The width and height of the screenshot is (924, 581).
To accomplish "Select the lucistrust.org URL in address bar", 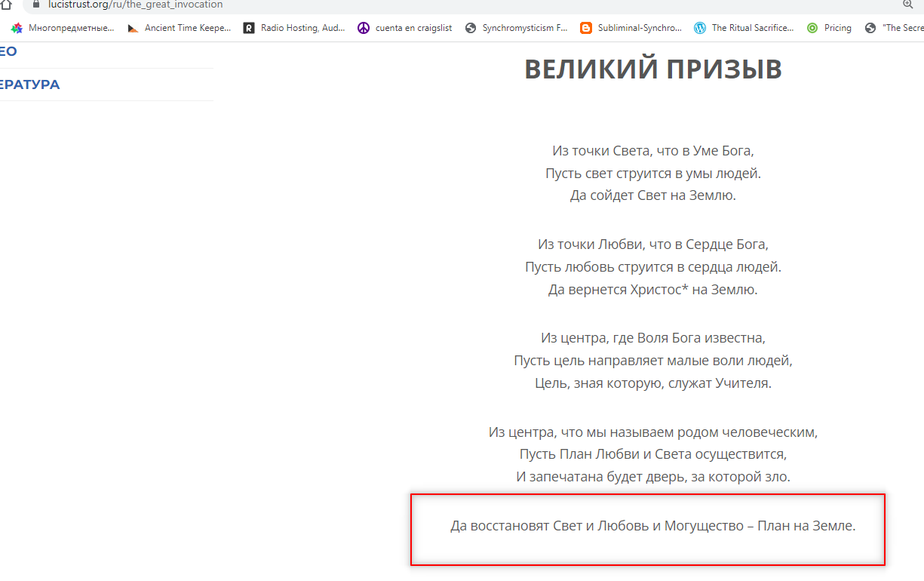I will click(135, 5).
